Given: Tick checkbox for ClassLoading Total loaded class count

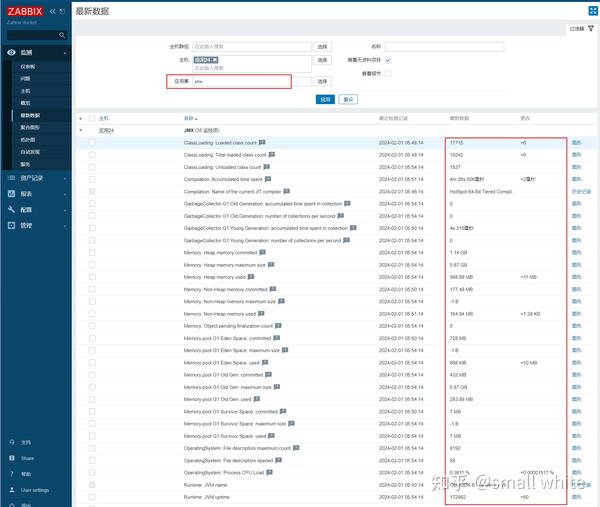Looking at the screenshot, I should [92, 155].
